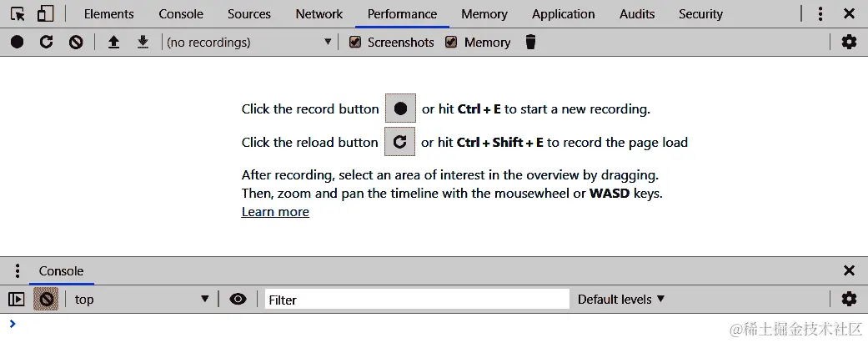Open Performance capture settings gear
868x343 pixels.
pos(849,42)
